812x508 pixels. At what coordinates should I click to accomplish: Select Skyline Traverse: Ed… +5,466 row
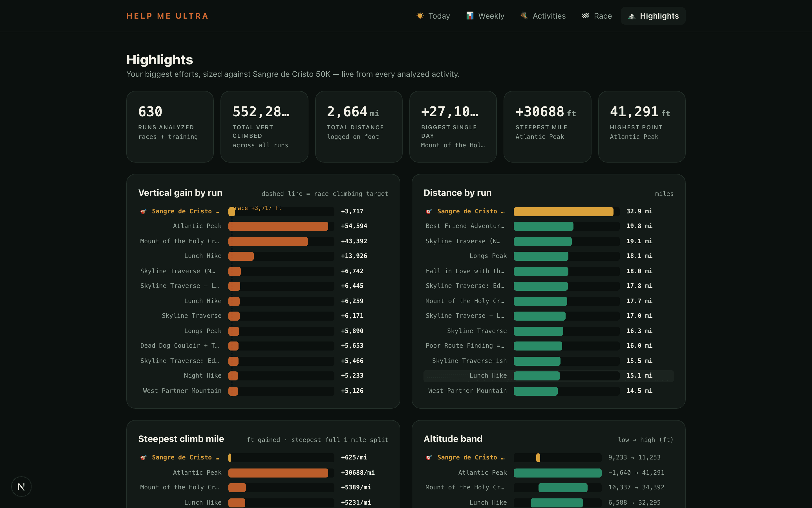[x=263, y=361]
